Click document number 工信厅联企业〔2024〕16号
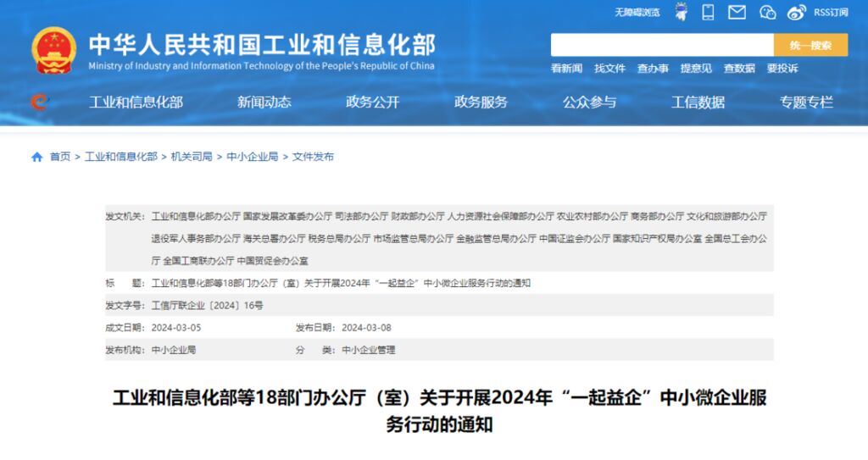 point(208,305)
